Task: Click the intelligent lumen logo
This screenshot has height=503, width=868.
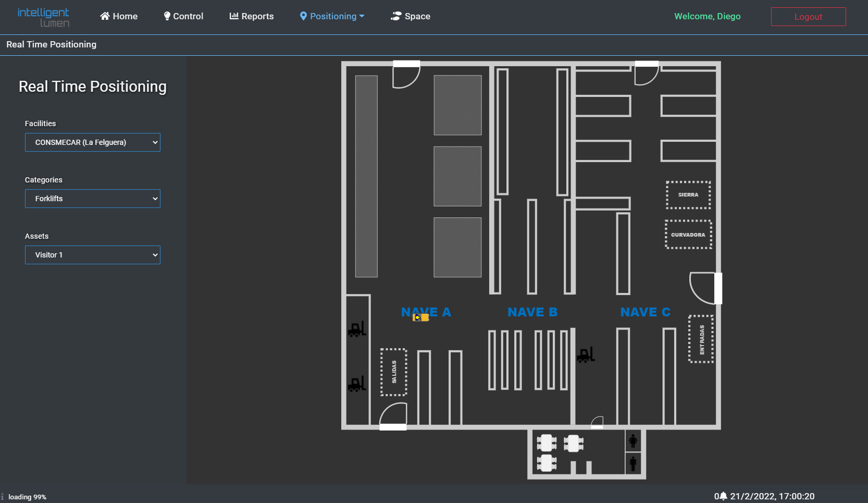Action: click(x=43, y=17)
